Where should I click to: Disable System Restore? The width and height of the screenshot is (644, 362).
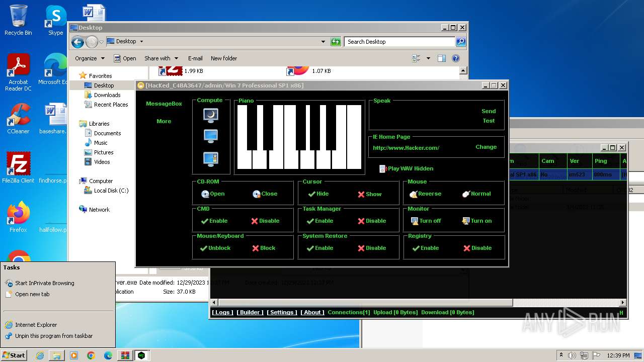coord(372,248)
